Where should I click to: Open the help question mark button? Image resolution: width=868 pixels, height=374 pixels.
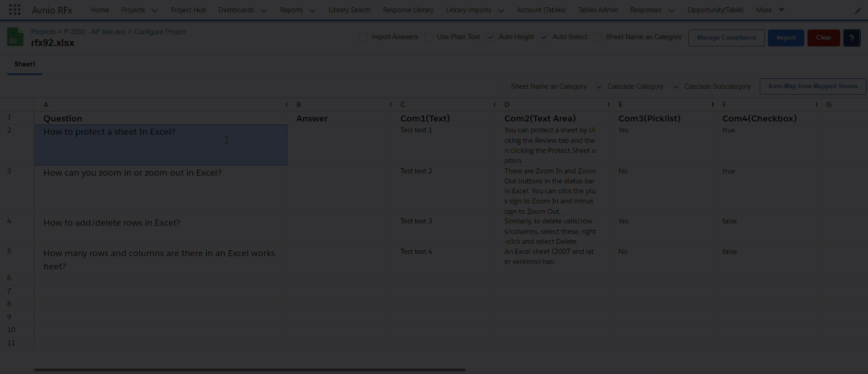(x=851, y=38)
